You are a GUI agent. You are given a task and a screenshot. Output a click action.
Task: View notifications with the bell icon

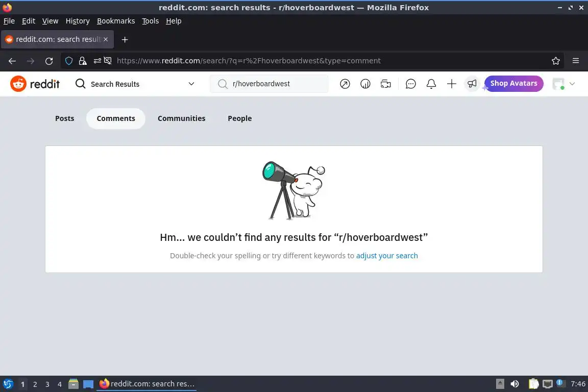tap(431, 84)
